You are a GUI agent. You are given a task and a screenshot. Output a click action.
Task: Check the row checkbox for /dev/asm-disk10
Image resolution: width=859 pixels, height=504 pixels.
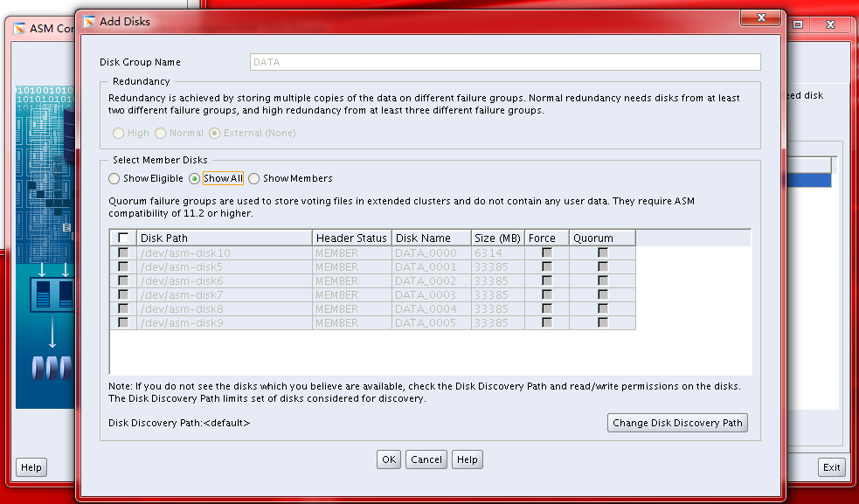pyautogui.click(x=123, y=252)
